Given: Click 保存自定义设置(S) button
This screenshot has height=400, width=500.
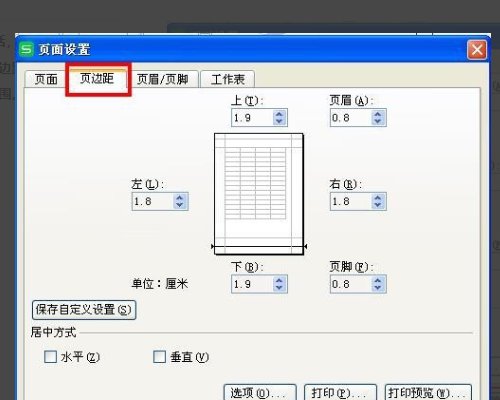Looking at the screenshot, I should pos(84,310).
